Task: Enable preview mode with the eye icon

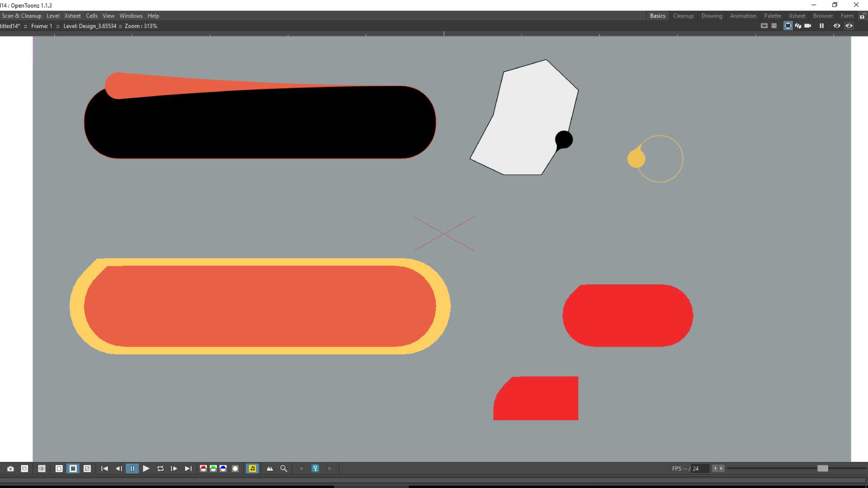Action: coord(836,26)
